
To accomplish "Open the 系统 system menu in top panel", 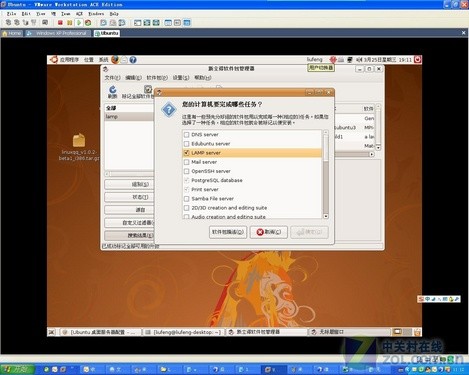I will (x=103, y=60).
